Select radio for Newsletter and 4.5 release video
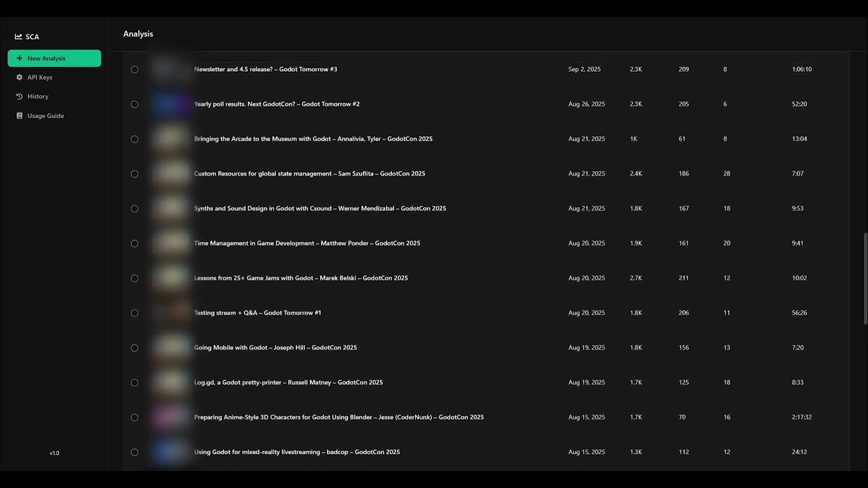Image resolution: width=868 pixels, height=488 pixels. tap(134, 69)
